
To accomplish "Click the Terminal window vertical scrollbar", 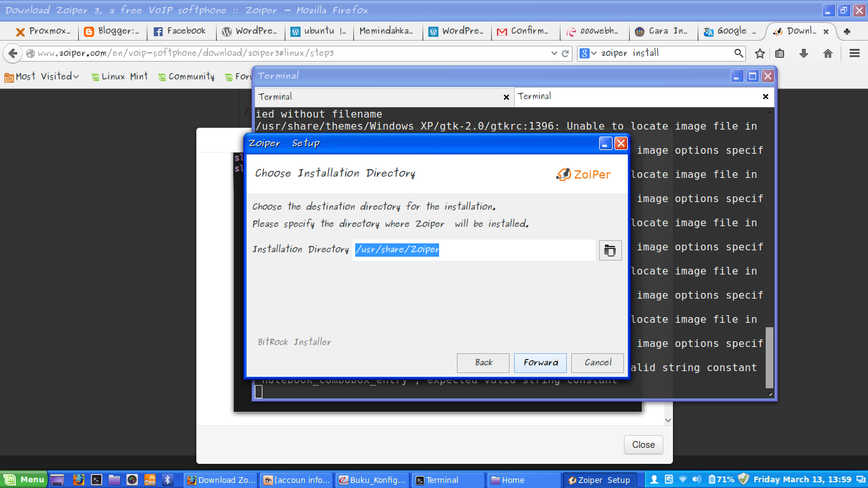I will tap(770, 358).
